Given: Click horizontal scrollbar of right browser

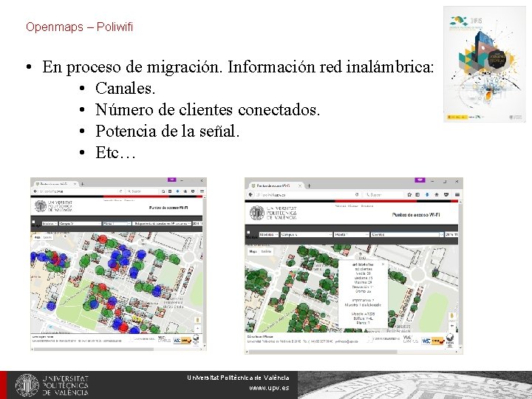Looking at the screenshot, I should pyautogui.click(x=322, y=352).
